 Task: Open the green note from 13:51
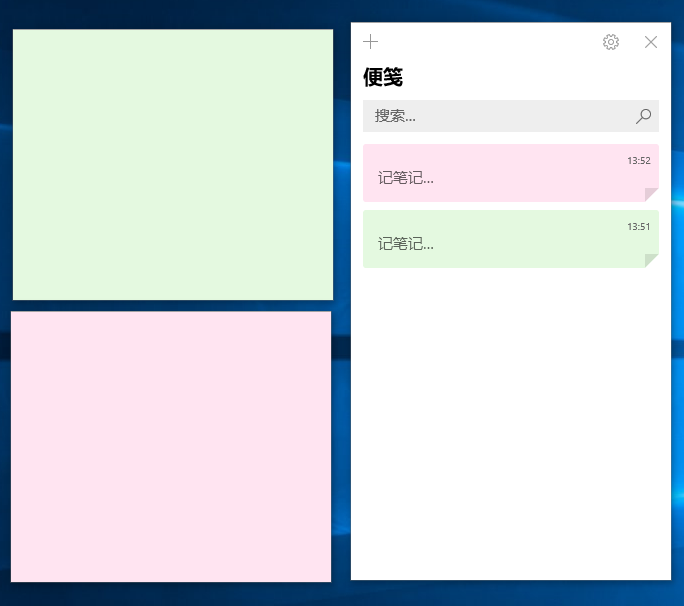click(511, 239)
